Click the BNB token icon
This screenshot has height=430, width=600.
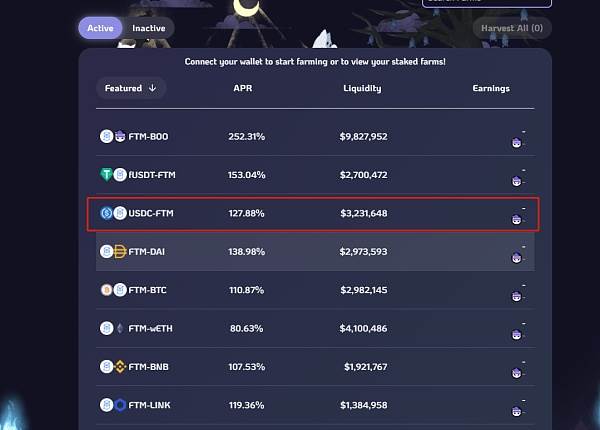click(x=120, y=366)
